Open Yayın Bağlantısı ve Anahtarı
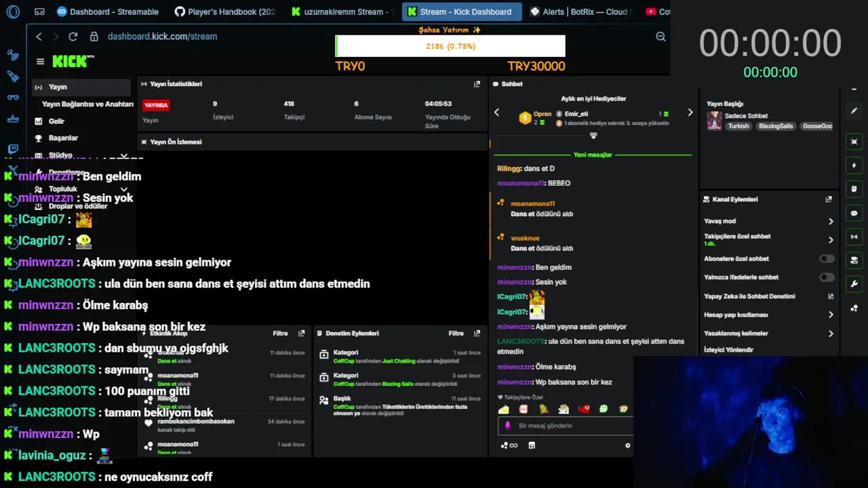Viewport: 868px width, 488px height. pos(87,104)
